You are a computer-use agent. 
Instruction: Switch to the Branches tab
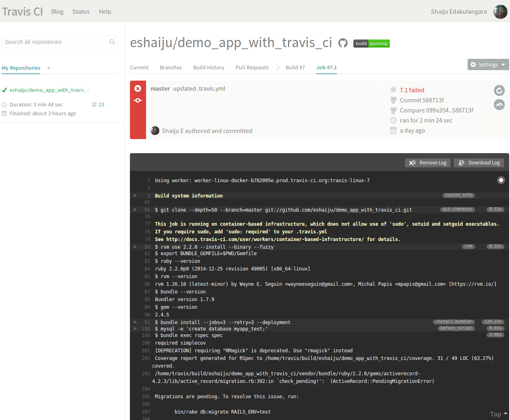coord(171,68)
